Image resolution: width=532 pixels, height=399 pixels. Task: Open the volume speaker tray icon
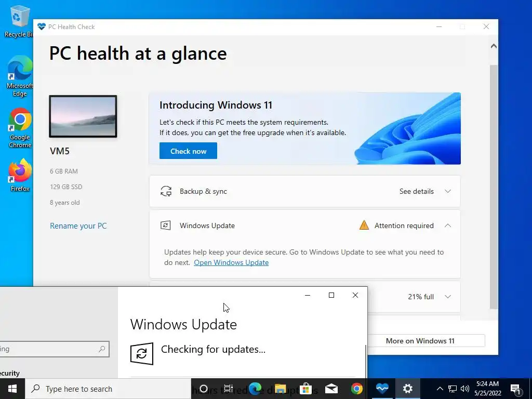click(465, 389)
